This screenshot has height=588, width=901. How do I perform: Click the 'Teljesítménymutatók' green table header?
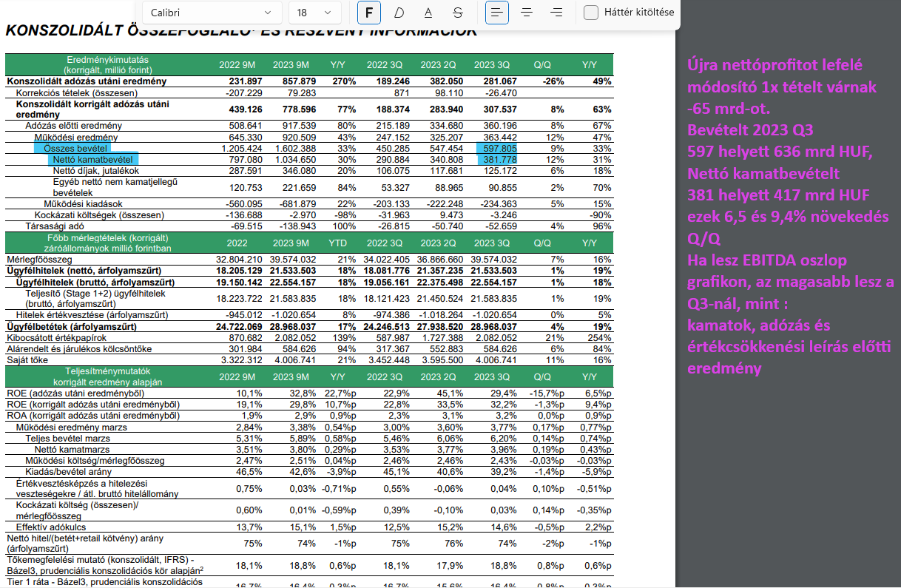tap(108, 371)
